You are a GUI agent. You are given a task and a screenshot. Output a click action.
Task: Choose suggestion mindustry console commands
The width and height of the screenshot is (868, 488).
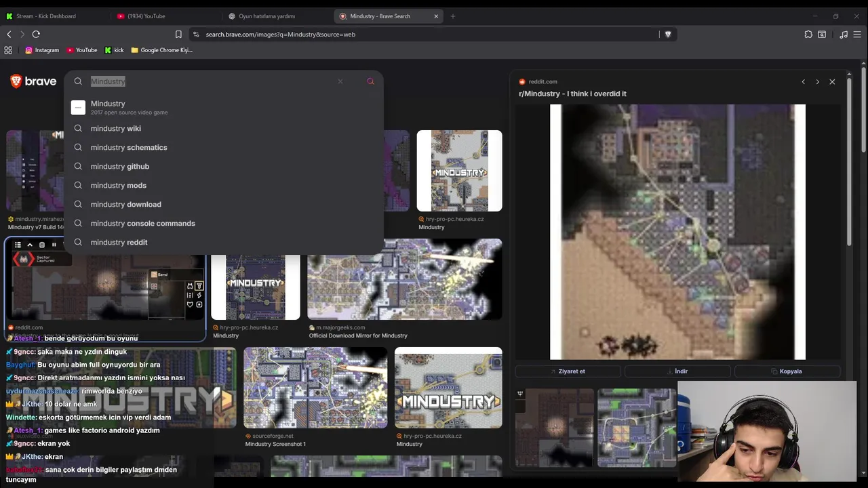pyautogui.click(x=224, y=223)
